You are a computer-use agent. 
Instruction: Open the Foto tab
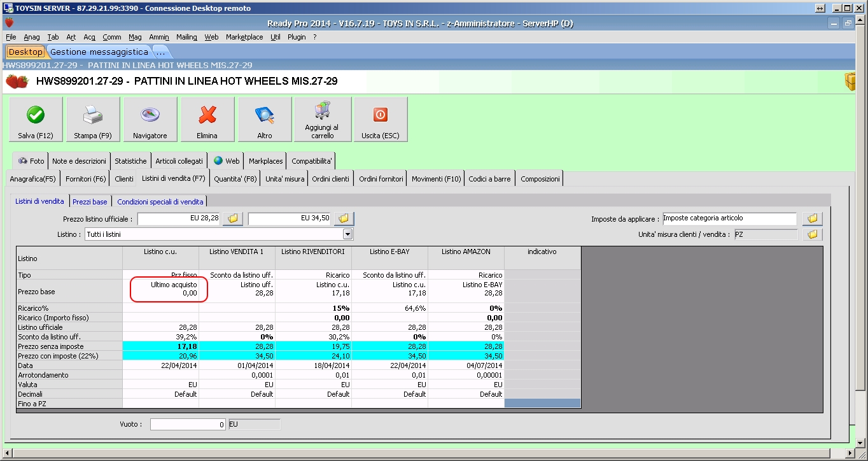[x=31, y=161]
